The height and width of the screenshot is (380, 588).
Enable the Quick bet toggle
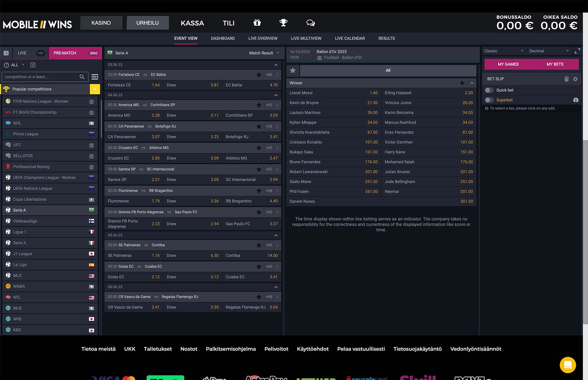coord(489,90)
